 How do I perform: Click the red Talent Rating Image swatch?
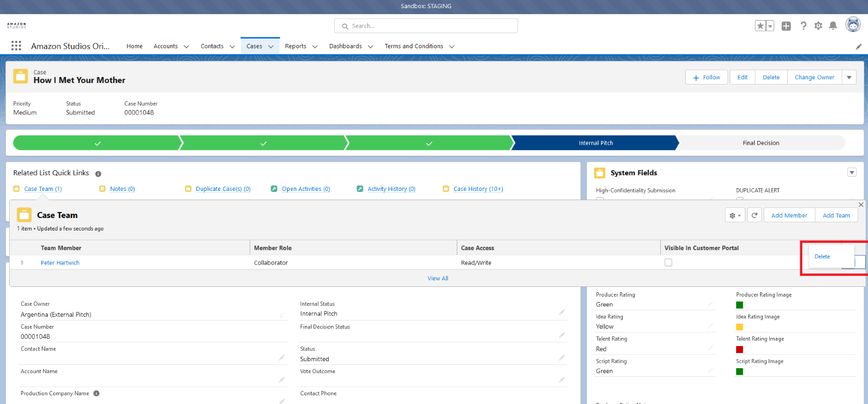tap(739, 350)
